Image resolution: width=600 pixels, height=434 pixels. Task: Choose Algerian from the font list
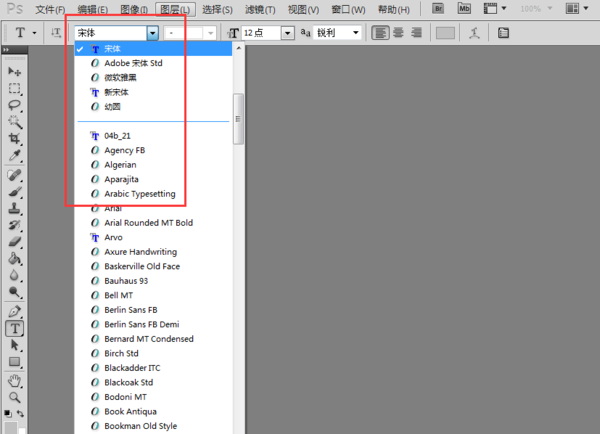click(120, 164)
